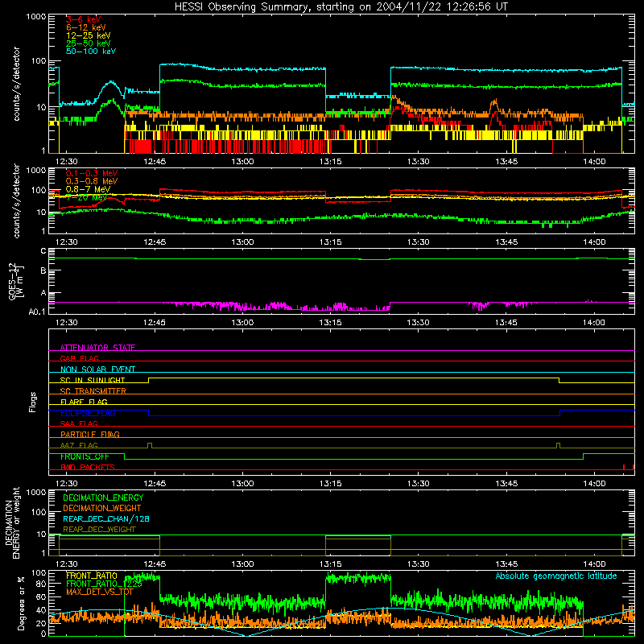Click the NON_SOLAR_EVENT flag label
This screenshot has height=644, width=644.
point(97,369)
